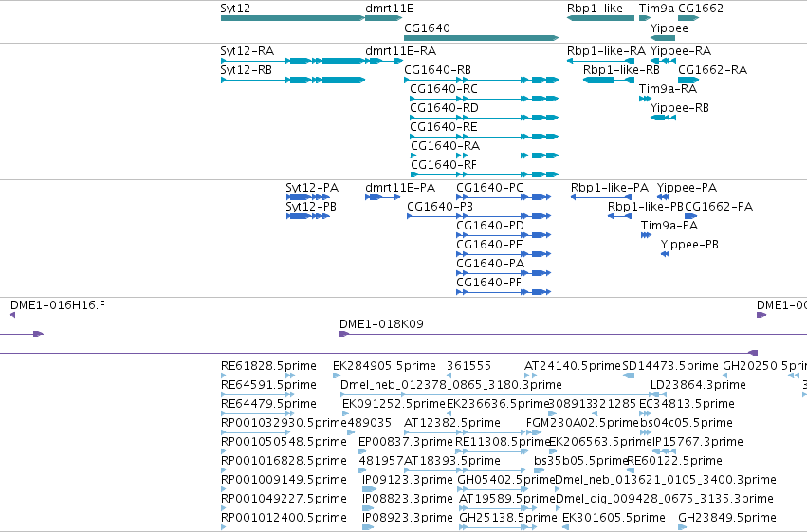Click the Rbp1-like-PA protein label
This screenshot has height=532, width=807.
click(610, 188)
